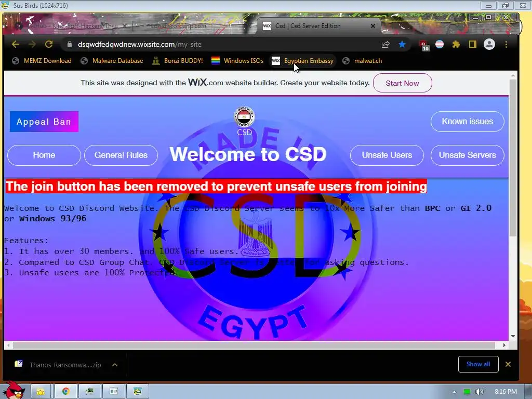Click the green tray status icon
Viewport: 532px width, 399px height.
467,392
